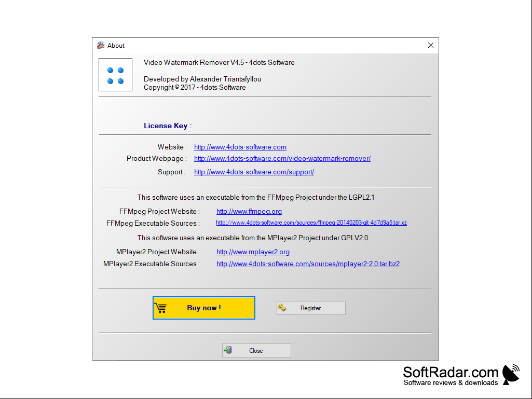Click 'Video Watermark Remover V4.5' title text

(219, 62)
